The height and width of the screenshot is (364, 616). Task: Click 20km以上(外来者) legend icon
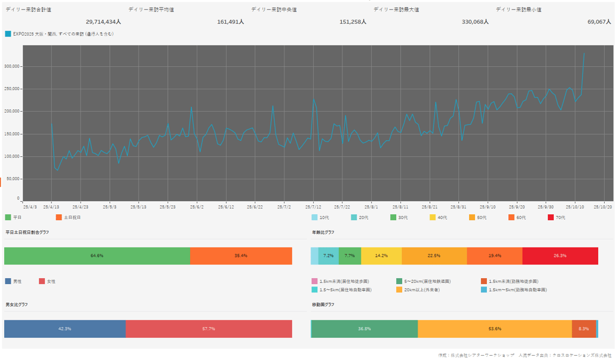[x=399, y=290]
